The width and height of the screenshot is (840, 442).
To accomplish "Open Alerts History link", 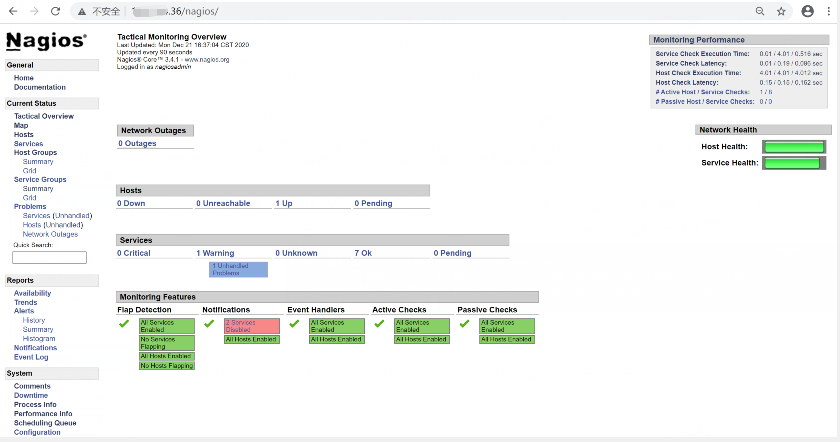I will tap(34, 320).
